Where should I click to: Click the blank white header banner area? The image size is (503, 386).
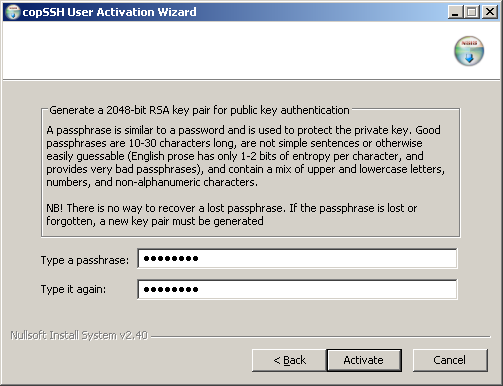coord(227,51)
